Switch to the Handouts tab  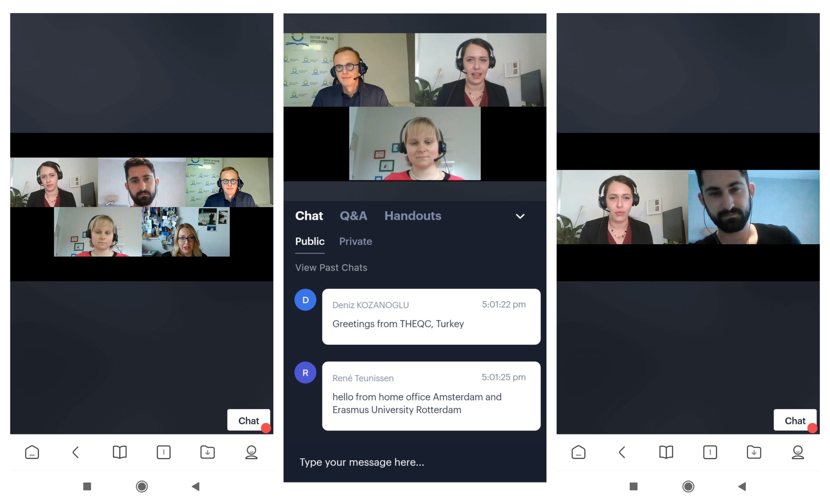coord(413,216)
